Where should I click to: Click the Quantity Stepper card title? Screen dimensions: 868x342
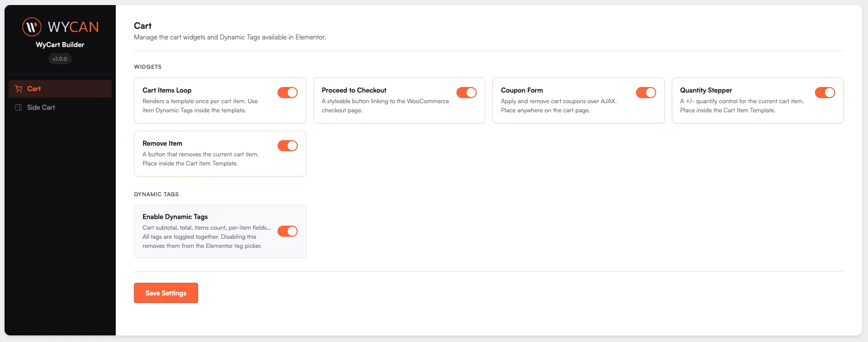tap(706, 90)
